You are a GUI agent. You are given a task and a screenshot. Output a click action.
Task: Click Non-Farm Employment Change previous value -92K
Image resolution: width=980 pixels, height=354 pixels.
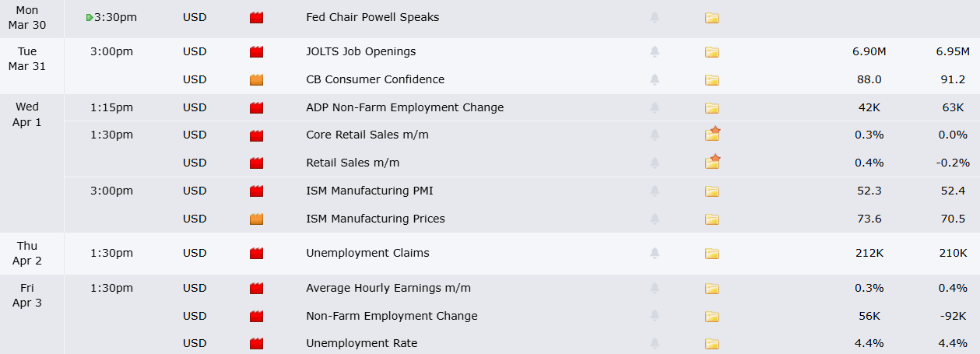[x=953, y=316]
